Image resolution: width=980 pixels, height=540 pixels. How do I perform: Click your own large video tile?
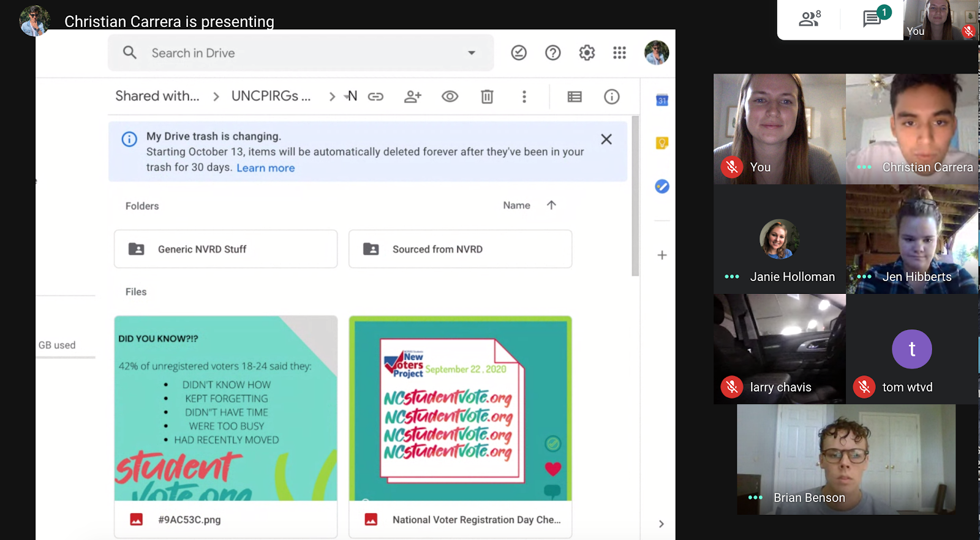pos(780,129)
